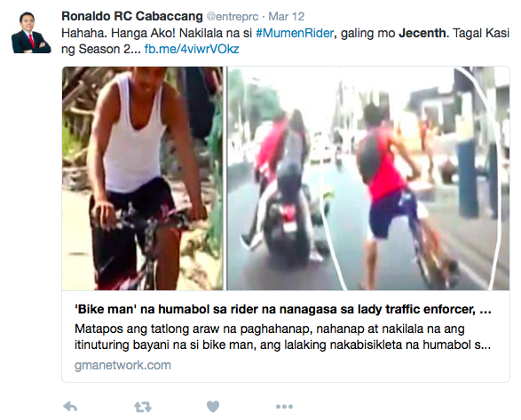
Task: Click the reply arrow icon
Action: coord(70,407)
